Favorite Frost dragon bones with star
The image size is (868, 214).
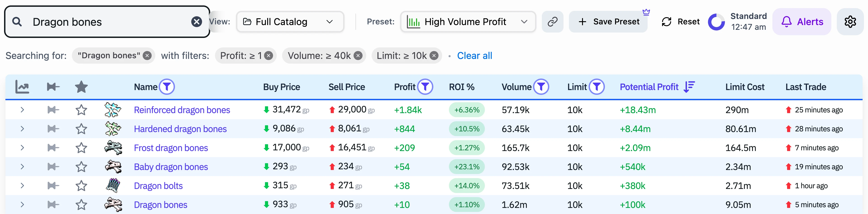click(81, 148)
